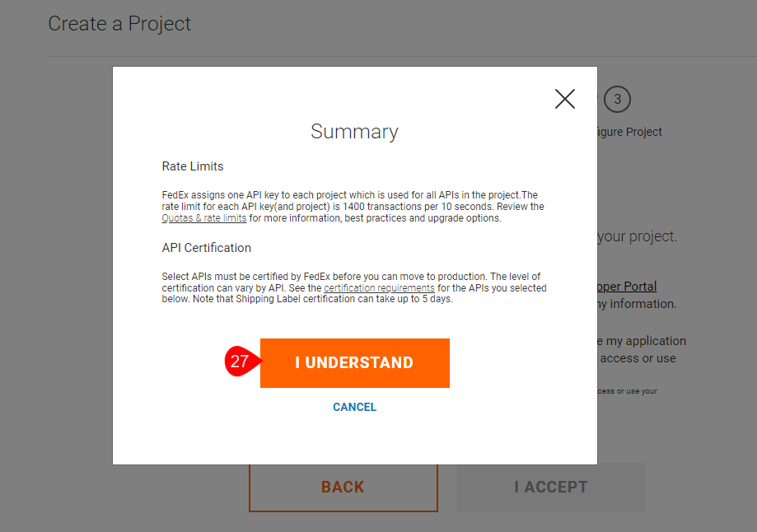
Task: Click the Create a Project page heading
Action: coord(119,24)
